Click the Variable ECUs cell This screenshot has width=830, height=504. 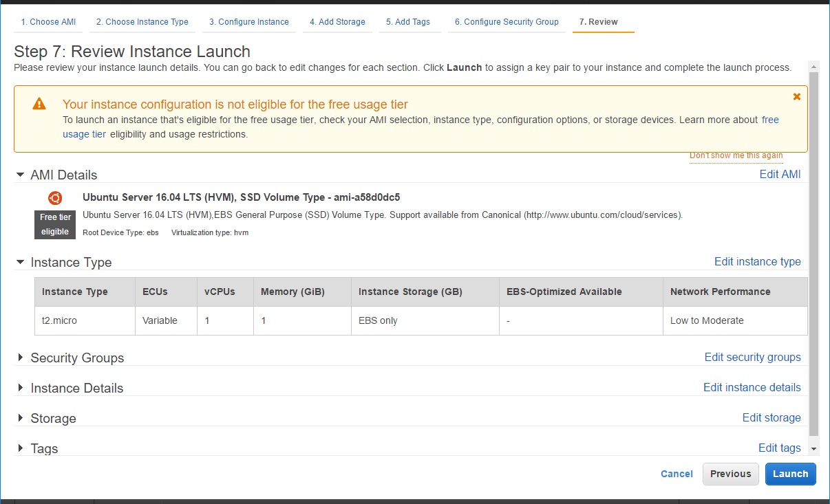pyautogui.click(x=166, y=320)
